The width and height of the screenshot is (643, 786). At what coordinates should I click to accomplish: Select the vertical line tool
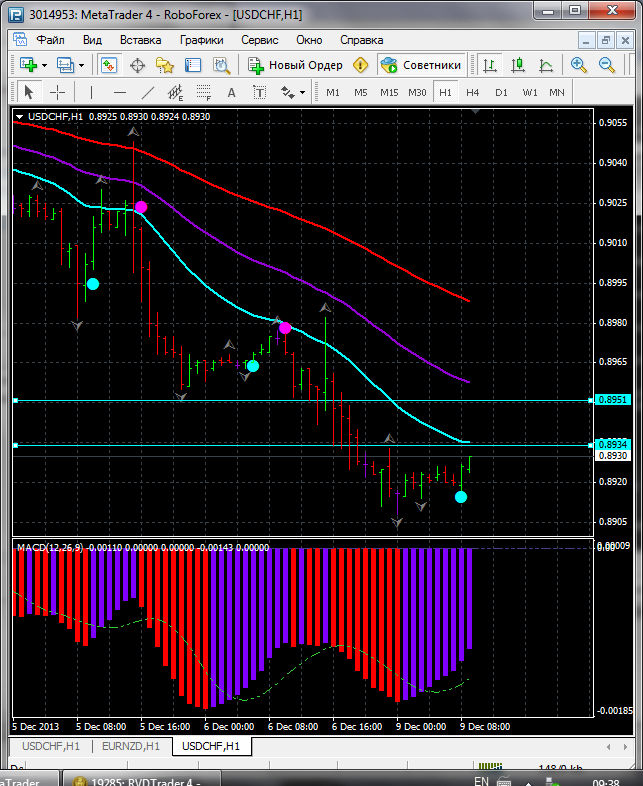point(91,92)
